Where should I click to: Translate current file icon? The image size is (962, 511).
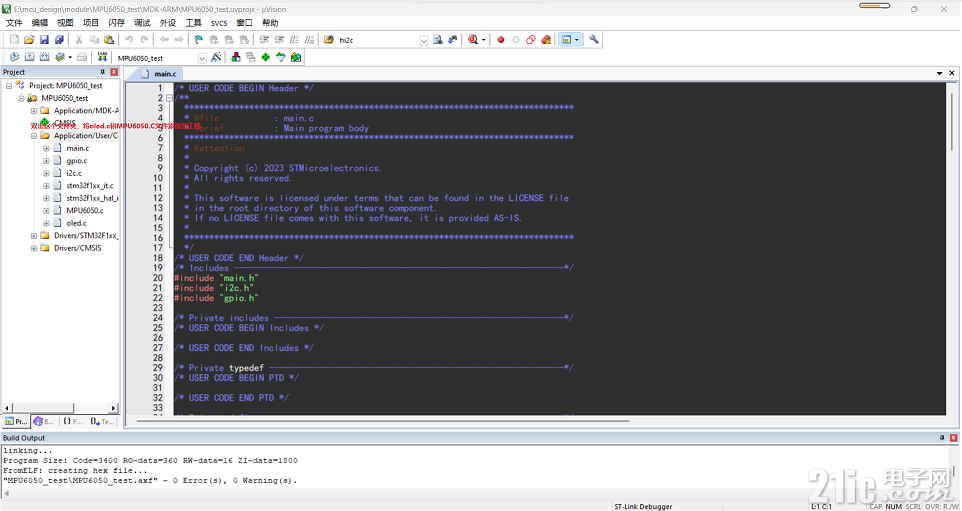(14, 57)
